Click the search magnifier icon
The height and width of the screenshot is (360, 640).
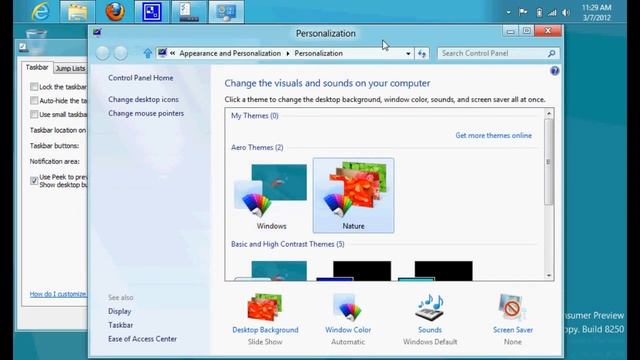[551, 53]
